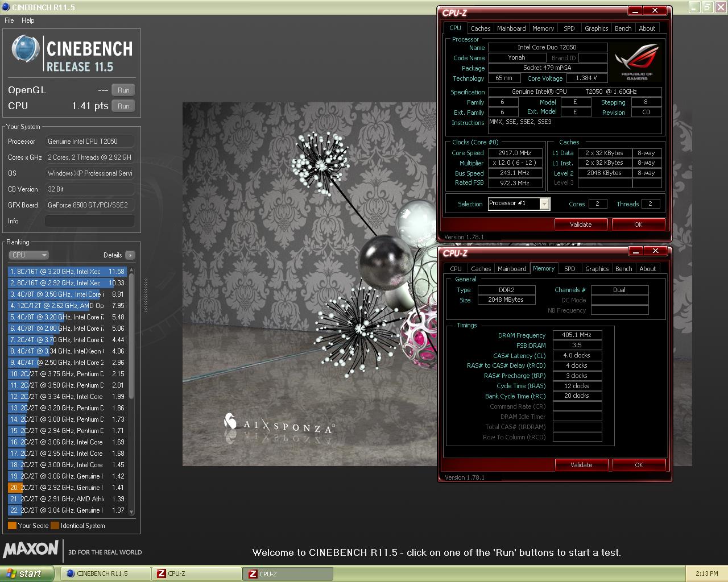This screenshot has width=728, height=582.
Task: Switch to CPU tab in lower CPU-Z window
Action: 456,269
